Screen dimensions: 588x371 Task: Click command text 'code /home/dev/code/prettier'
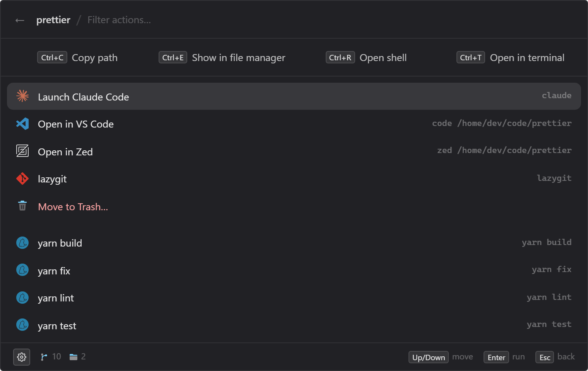point(502,123)
